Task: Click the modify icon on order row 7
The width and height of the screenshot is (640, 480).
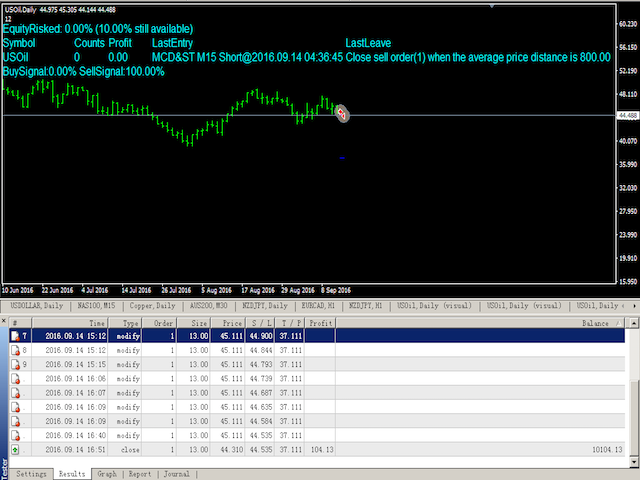Action: [15, 337]
